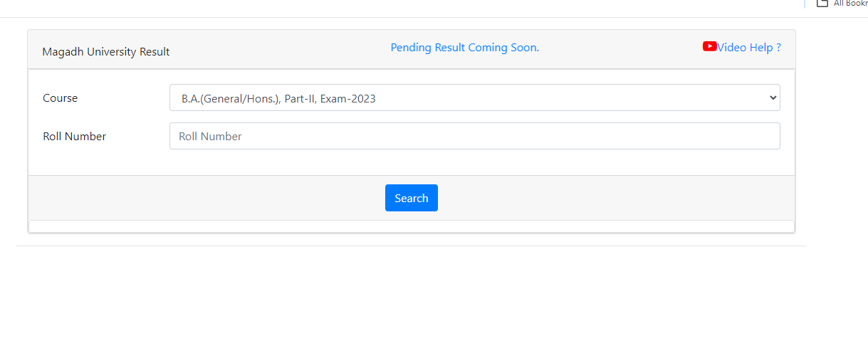This screenshot has width=868, height=358.
Task: Focus the Roll Number input field
Action: pos(474,136)
